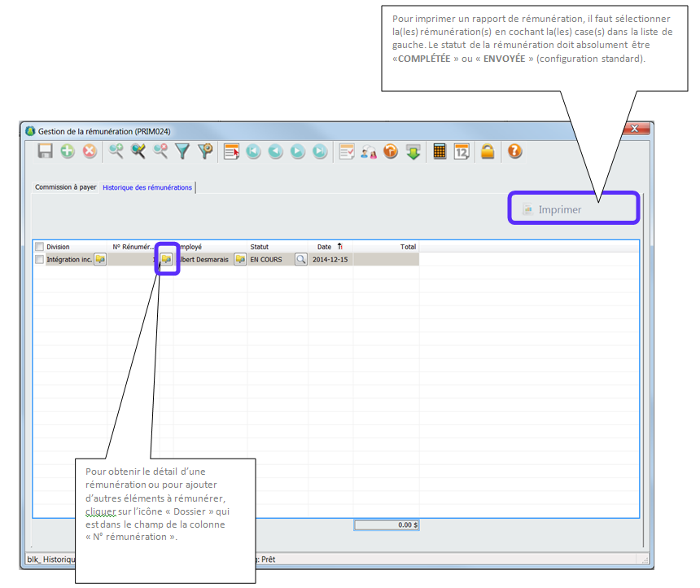Image resolution: width=700 pixels, height=588 pixels.
Task: Click the Save floppy disk icon
Action: [x=46, y=151]
